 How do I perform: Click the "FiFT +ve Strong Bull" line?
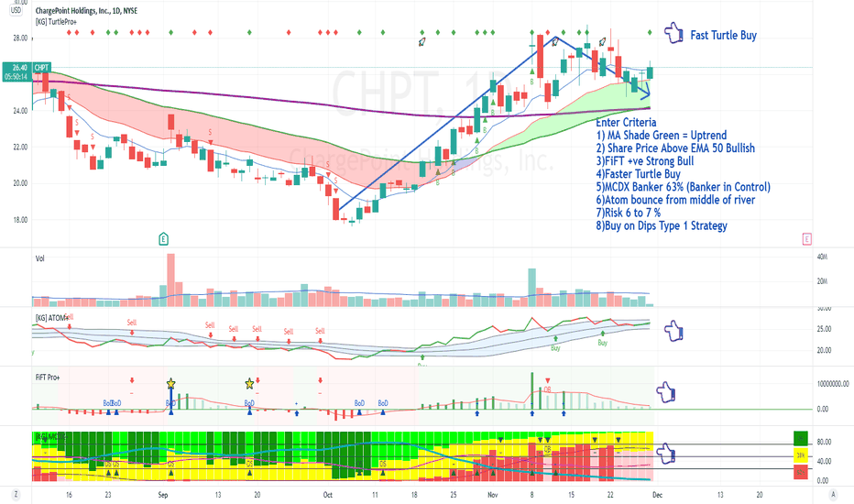click(645, 161)
